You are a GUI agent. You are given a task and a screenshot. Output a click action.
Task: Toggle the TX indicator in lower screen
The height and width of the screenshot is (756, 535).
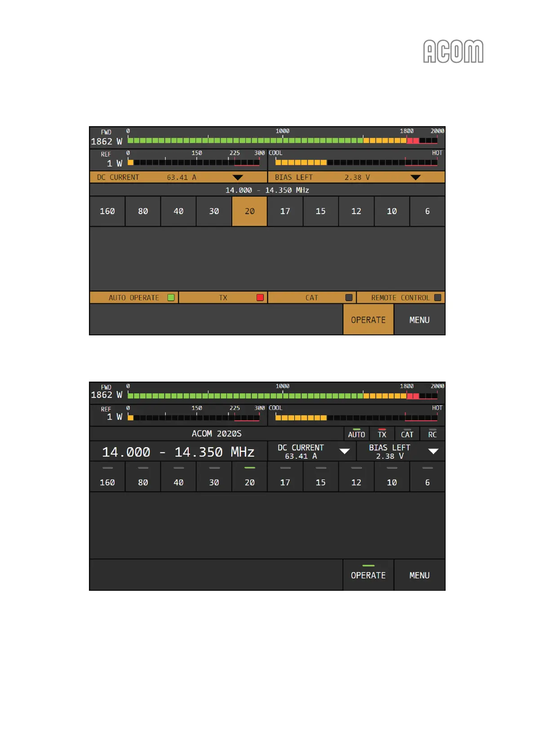click(x=382, y=434)
